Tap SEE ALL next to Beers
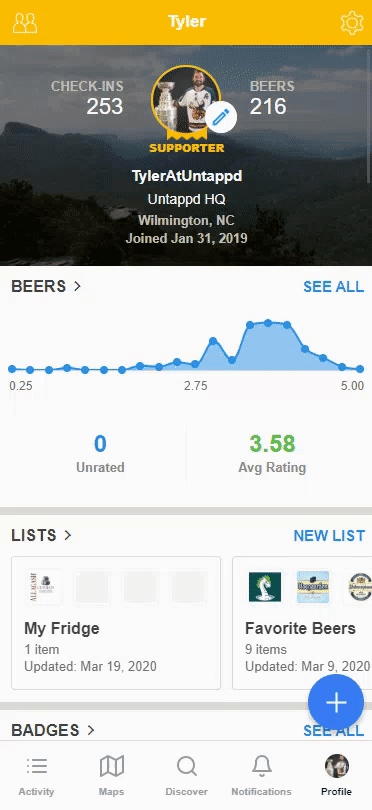 point(333,287)
